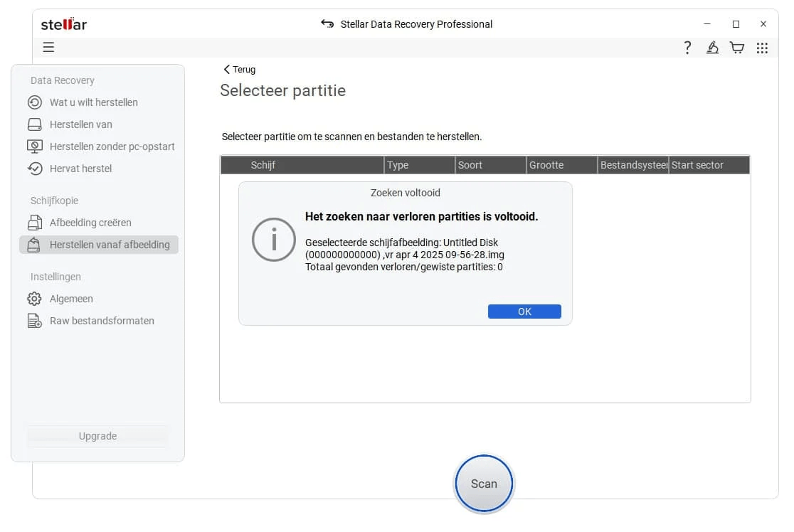Click the microscope tools icon
Viewport: 794px width, 532px height.
pos(712,48)
